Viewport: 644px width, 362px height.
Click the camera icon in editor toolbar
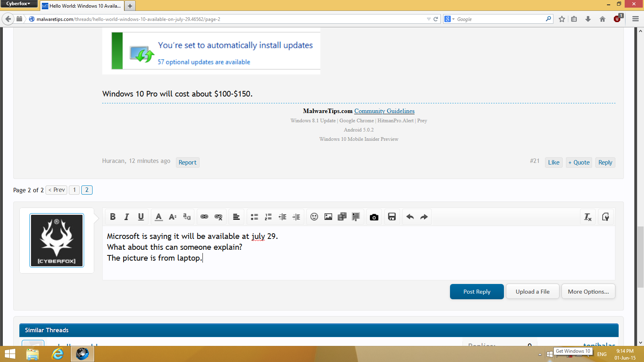(374, 217)
